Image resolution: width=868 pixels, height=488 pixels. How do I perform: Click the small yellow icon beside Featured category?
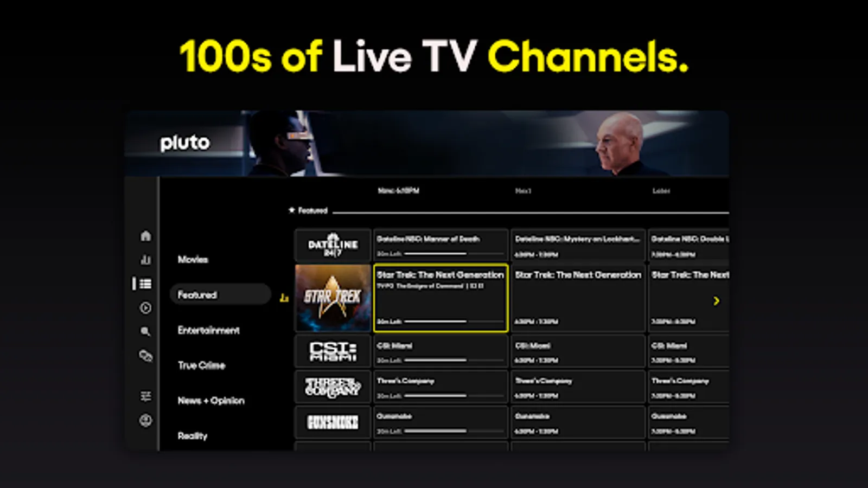pos(284,298)
